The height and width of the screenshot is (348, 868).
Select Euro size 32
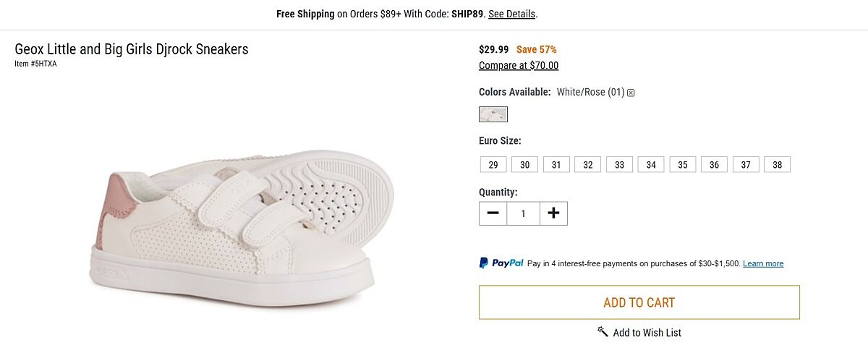[x=588, y=165]
